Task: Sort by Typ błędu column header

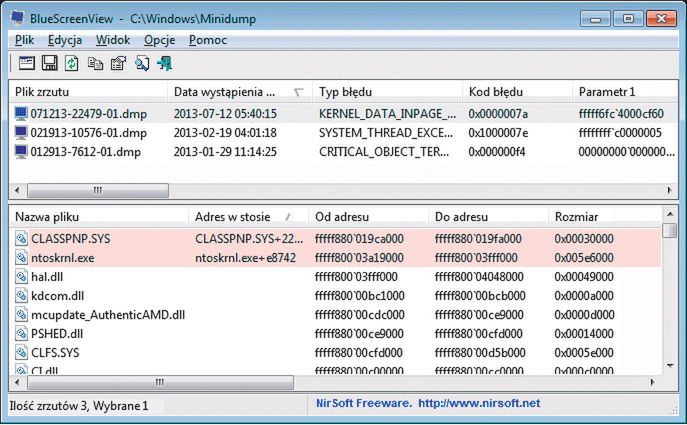Action: click(x=387, y=92)
